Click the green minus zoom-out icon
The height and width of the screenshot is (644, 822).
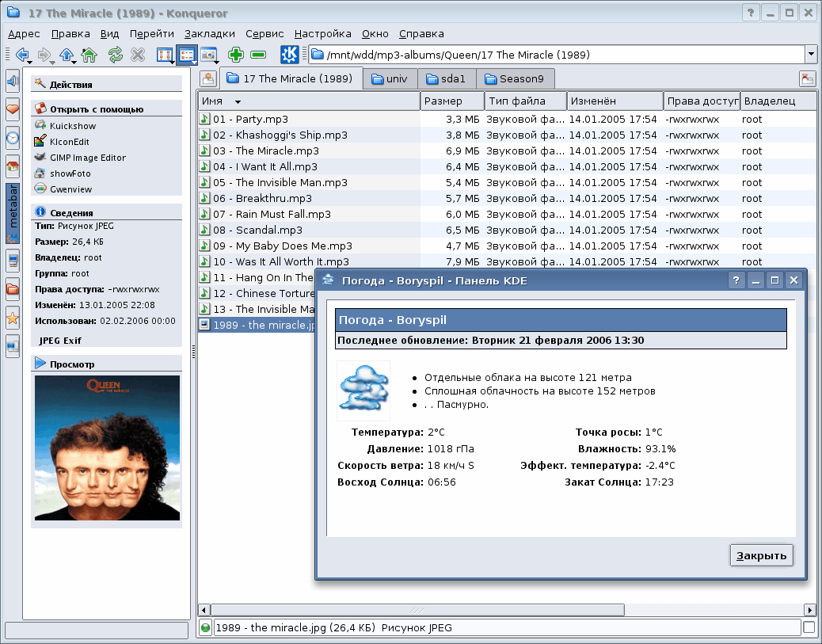pyautogui.click(x=257, y=55)
